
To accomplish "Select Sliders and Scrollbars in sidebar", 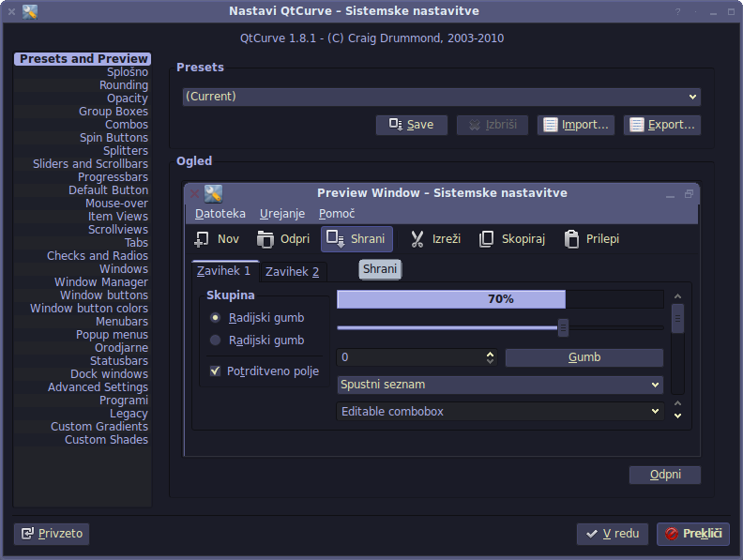I will click(83, 164).
